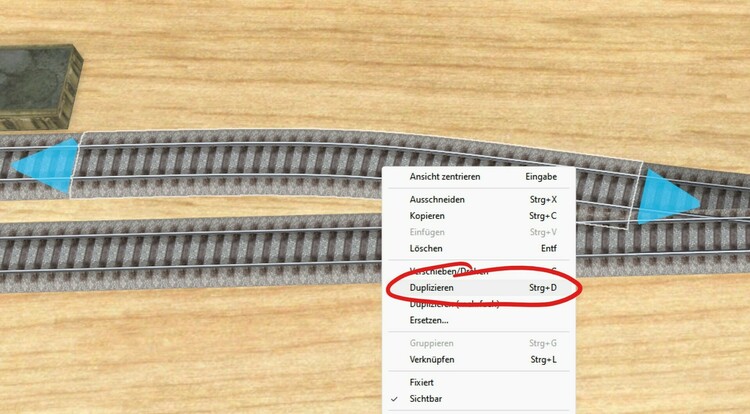The image size is (750, 414).
Task: Click the blue right arrow track handle
Action: [668, 196]
